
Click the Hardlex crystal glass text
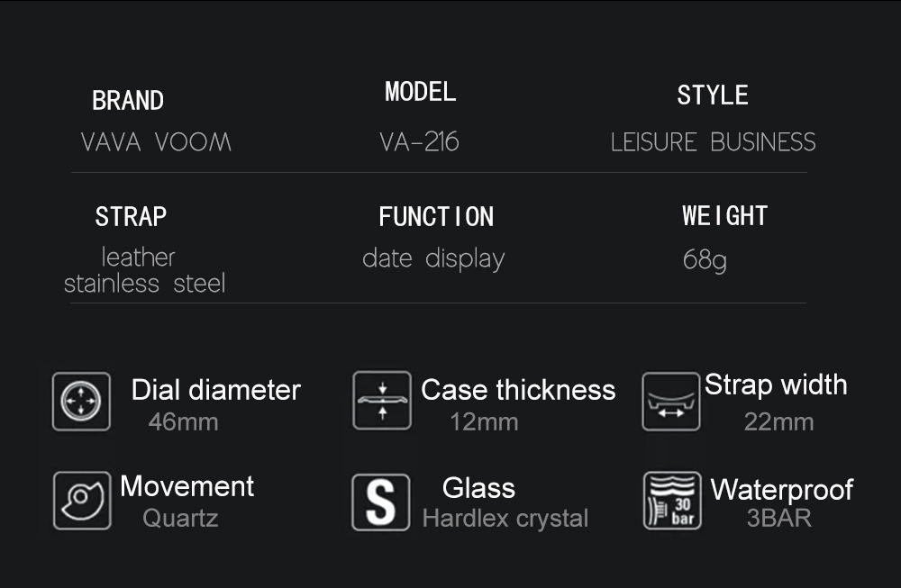point(505,519)
